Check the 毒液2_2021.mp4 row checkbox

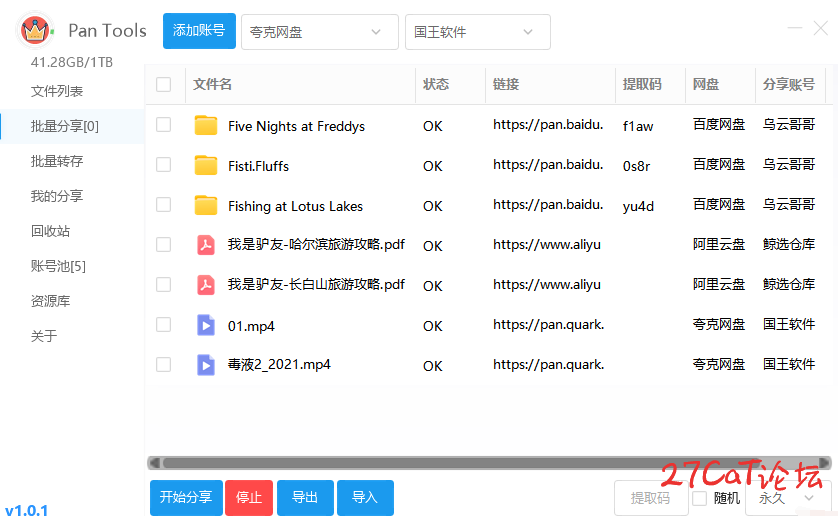click(x=164, y=365)
